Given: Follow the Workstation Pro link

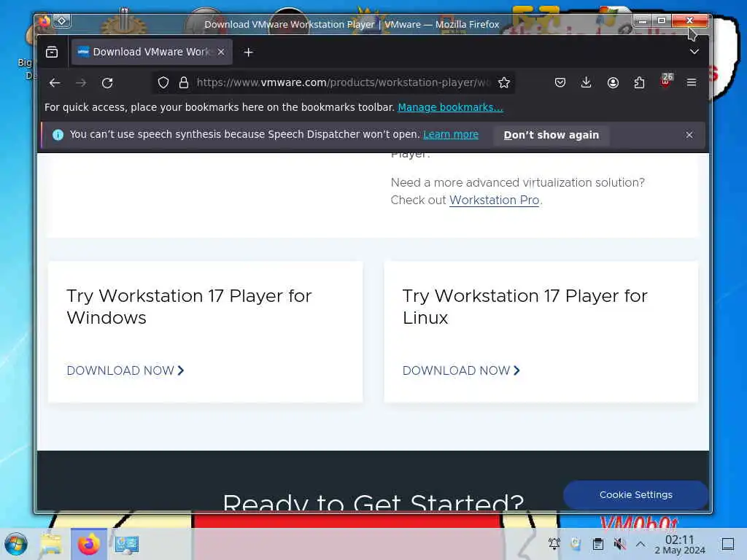Looking at the screenshot, I should pyautogui.click(x=494, y=200).
